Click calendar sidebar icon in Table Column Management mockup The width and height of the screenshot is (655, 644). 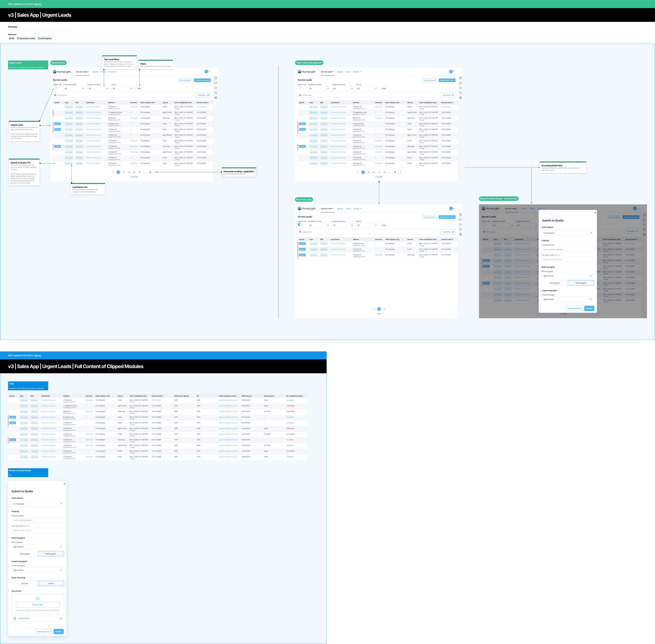(461, 78)
